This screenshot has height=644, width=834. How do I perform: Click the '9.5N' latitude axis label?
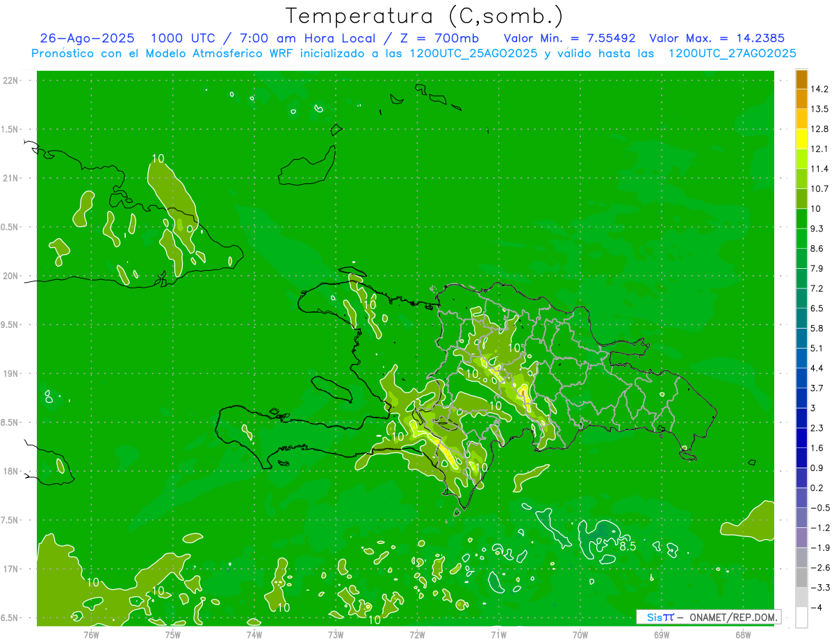coord(10,324)
